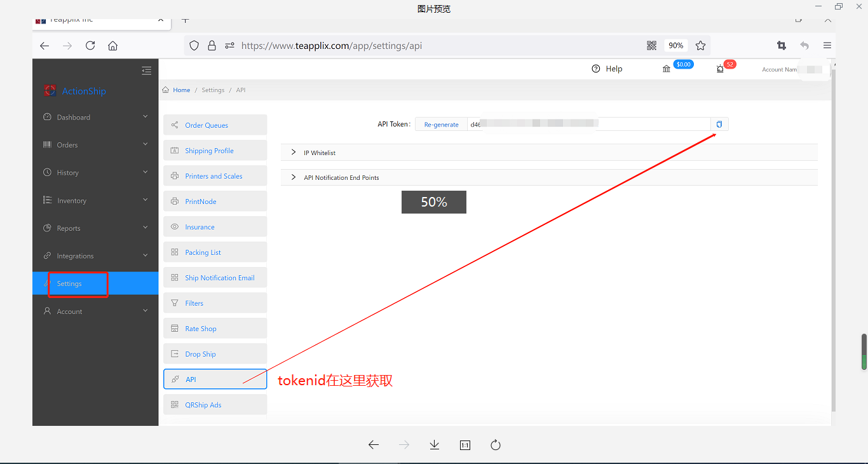The width and height of the screenshot is (868, 464).
Task: Click the ActionShip logo
Action: coord(75,91)
